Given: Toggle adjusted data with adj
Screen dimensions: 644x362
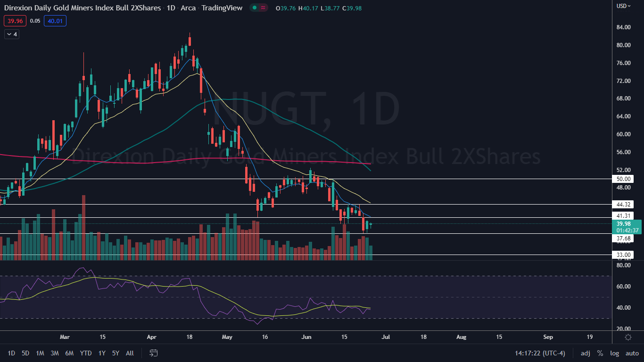Looking at the screenshot, I should [585, 353].
